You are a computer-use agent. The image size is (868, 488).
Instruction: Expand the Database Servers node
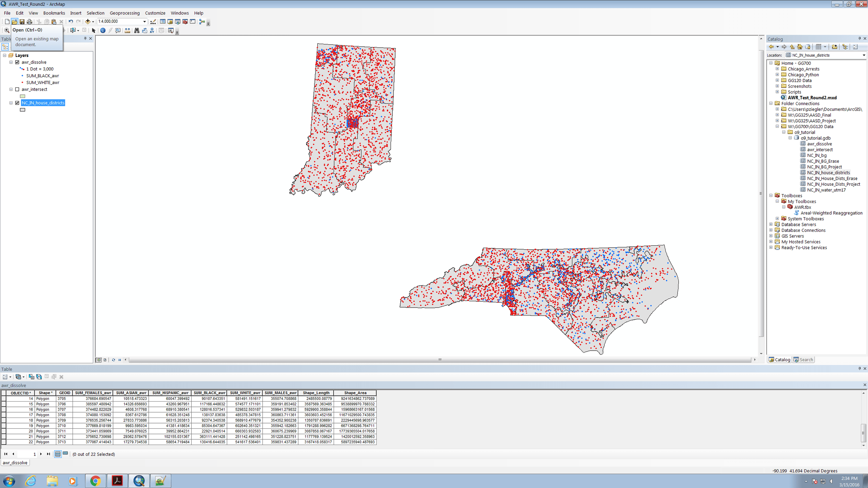point(771,224)
